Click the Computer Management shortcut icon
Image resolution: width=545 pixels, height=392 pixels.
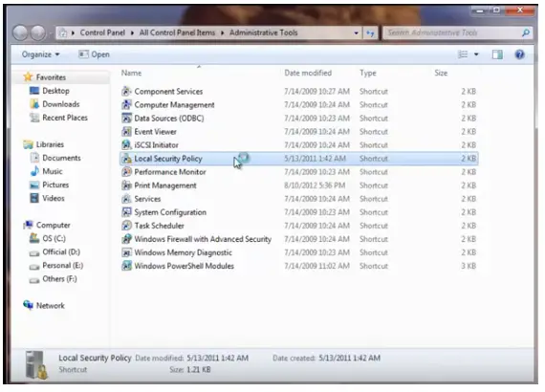click(126, 104)
